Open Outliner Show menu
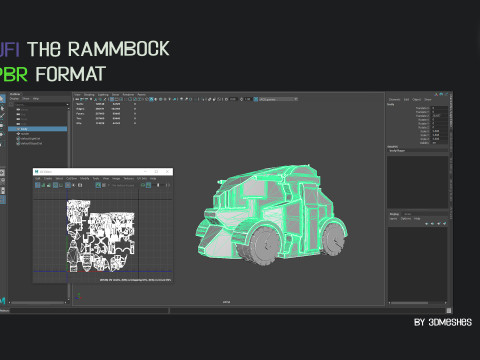 click(x=26, y=99)
